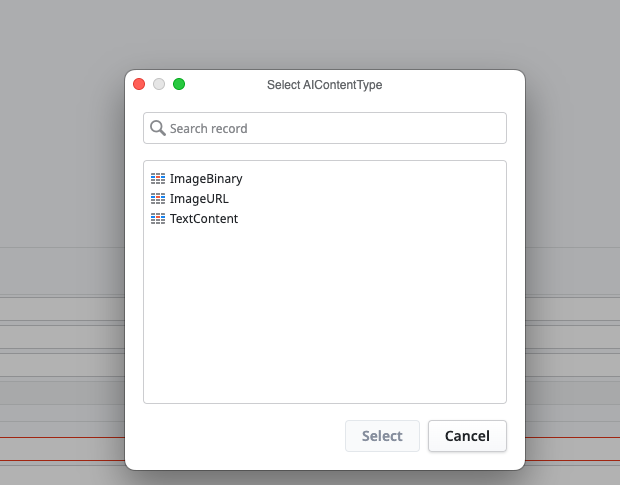The height and width of the screenshot is (485, 620).
Task: Click empty space in the record list
Action: point(325,320)
